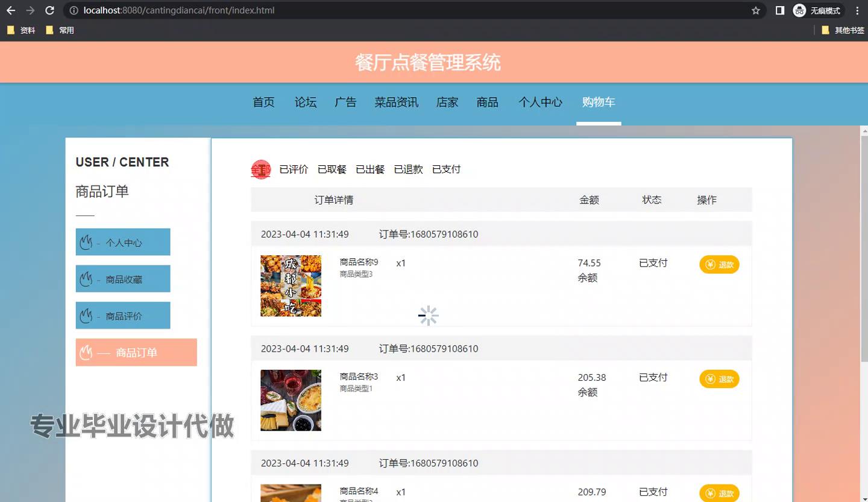868x502 pixels.
Task: Click the 205.38 amount value
Action: point(592,378)
